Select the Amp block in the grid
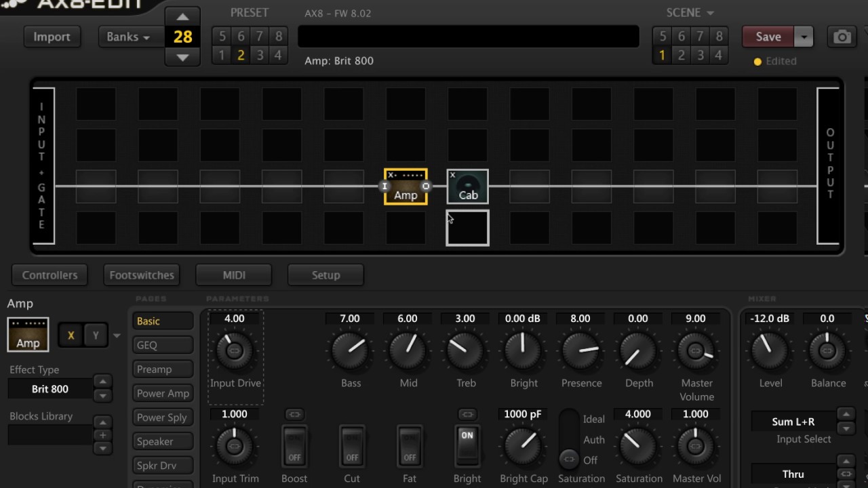Viewport: 868px width, 488px height. (406, 186)
